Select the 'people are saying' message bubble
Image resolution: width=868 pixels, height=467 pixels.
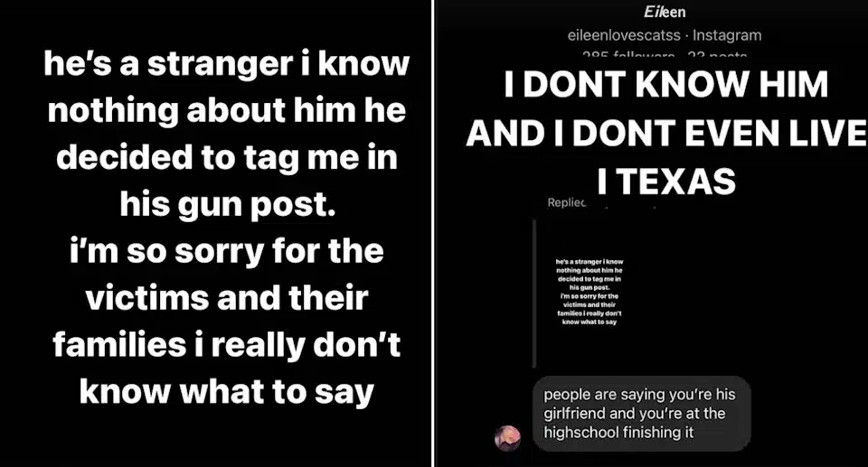[642, 414]
